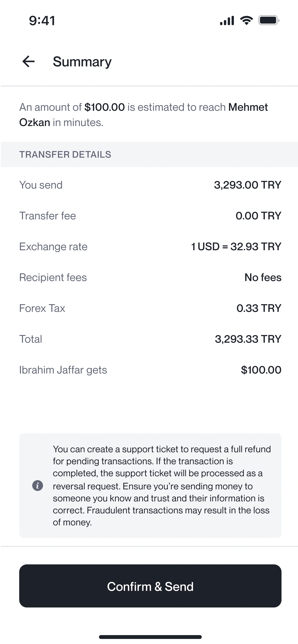Tap the Summary page title
This screenshot has width=298, height=644.
[82, 62]
